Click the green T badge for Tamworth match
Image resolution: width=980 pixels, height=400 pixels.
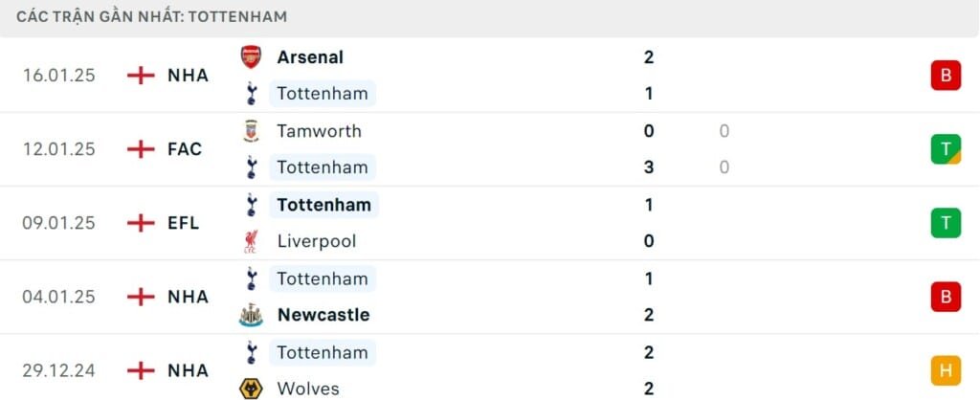point(945,148)
